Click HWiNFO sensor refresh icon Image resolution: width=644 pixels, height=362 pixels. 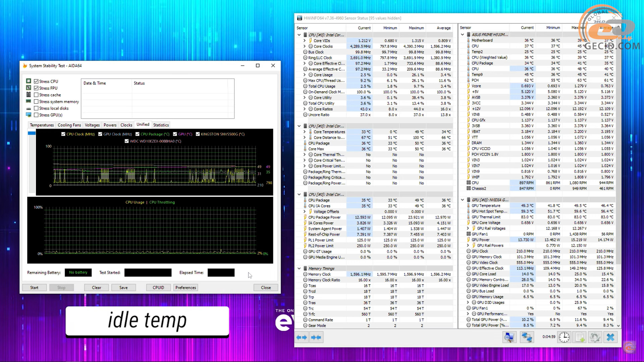[x=565, y=337]
